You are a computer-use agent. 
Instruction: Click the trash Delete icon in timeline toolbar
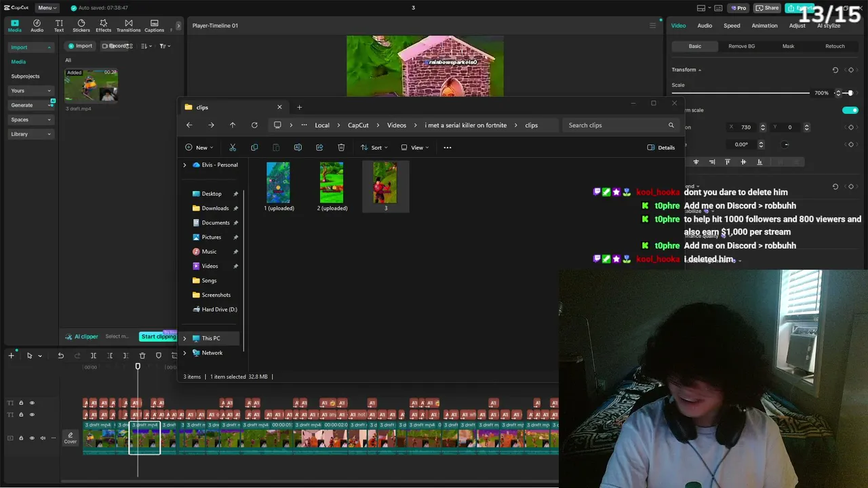(x=142, y=356)
